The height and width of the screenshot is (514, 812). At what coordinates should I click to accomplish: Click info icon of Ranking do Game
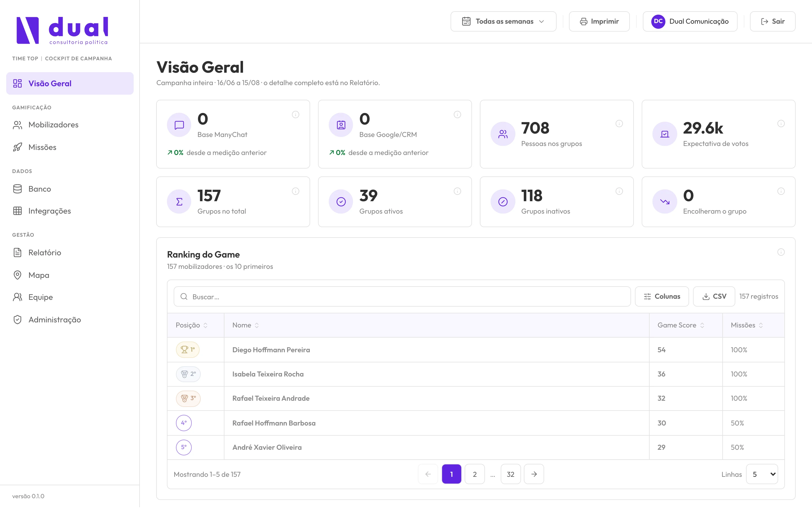(781, 252)
